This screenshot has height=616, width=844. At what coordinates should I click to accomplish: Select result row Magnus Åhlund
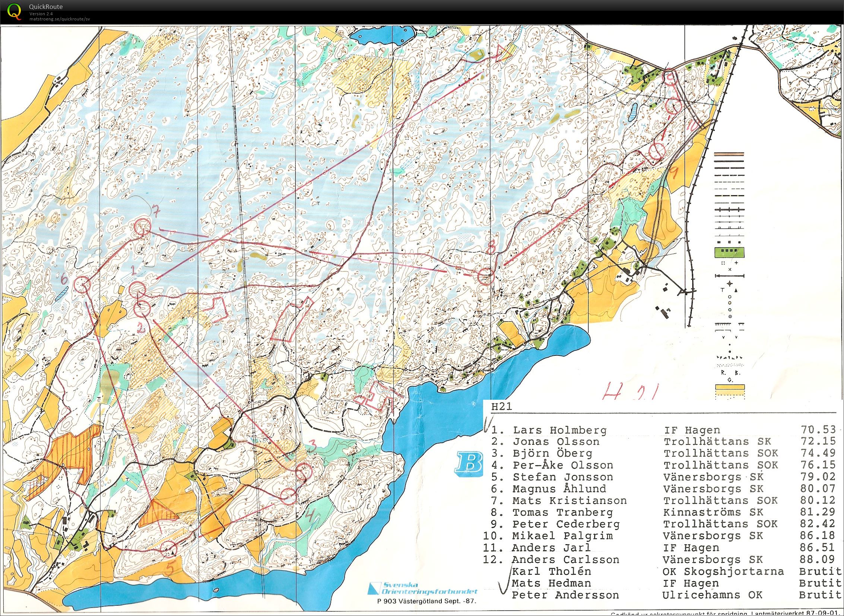663,488
